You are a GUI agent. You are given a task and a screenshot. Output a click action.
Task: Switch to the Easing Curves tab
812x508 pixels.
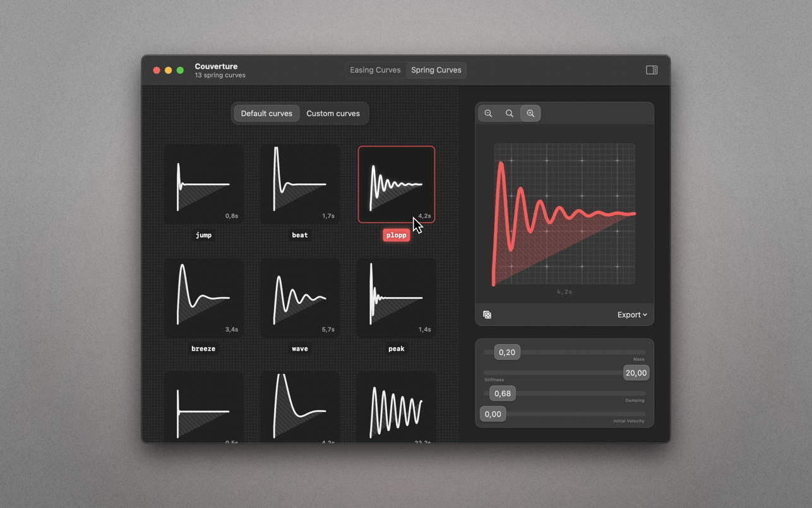tap(375, 70)
